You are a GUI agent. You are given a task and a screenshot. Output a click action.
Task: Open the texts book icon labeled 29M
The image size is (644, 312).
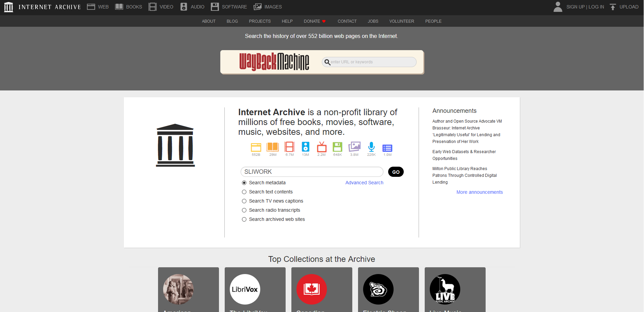click(x=273, y=147)
